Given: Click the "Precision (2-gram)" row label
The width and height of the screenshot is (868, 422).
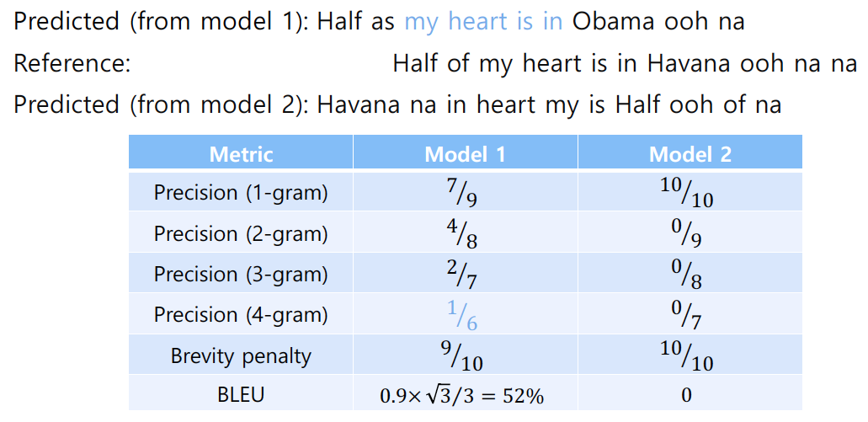Looking at the screenshot, I should [241, 233].
